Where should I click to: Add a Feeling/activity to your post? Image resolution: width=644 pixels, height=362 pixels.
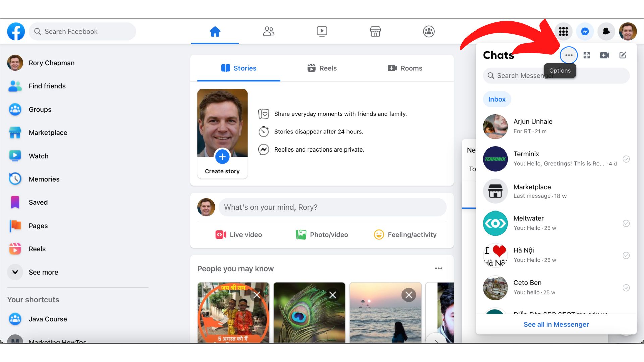(405, 234)
